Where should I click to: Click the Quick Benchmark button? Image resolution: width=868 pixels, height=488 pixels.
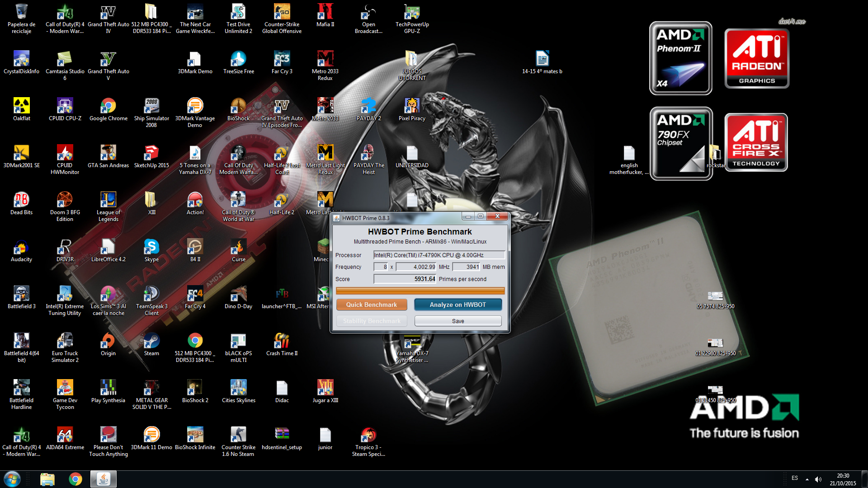372,305
